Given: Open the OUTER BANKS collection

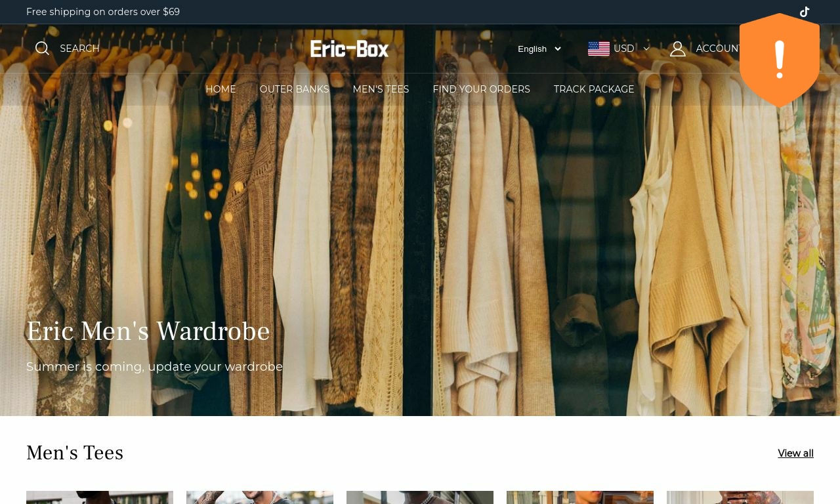Looking at the screenshot, I should coord(294,89).
